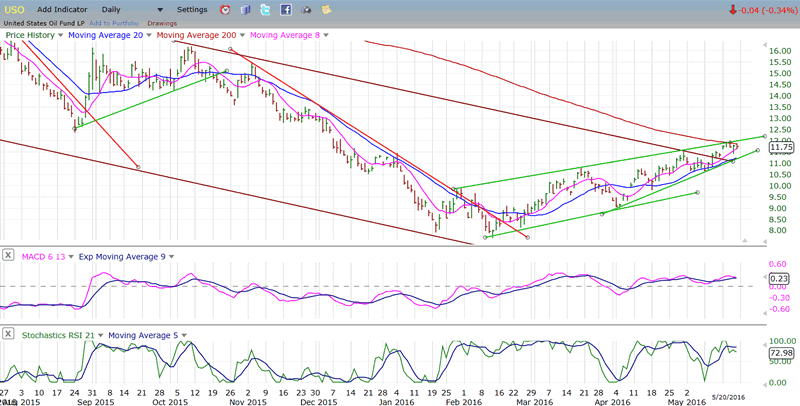Image resolution: width=800 pixels, height=406 pixels.
Task: Click the USO ticker symbol
Action: pyautogui.click(x=15, y=9)
